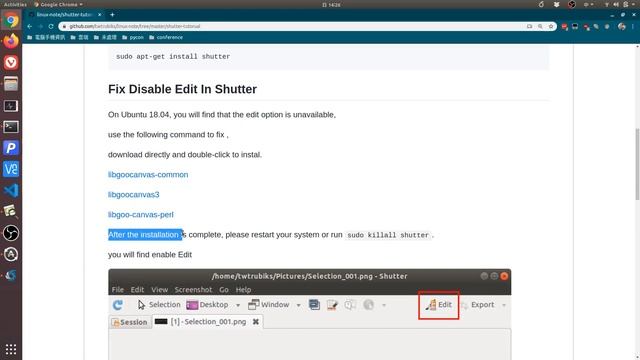Screen dimensions: 640x360
Task: Open a new Chrome tab
Action: (x=112, y=15)
